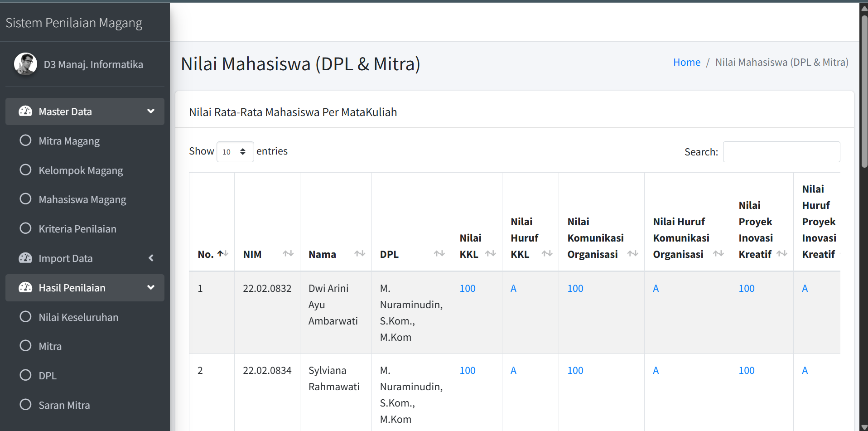868x431 pixels.
Task: Open the Show entries count dropdown
Action: click(235, 152)
